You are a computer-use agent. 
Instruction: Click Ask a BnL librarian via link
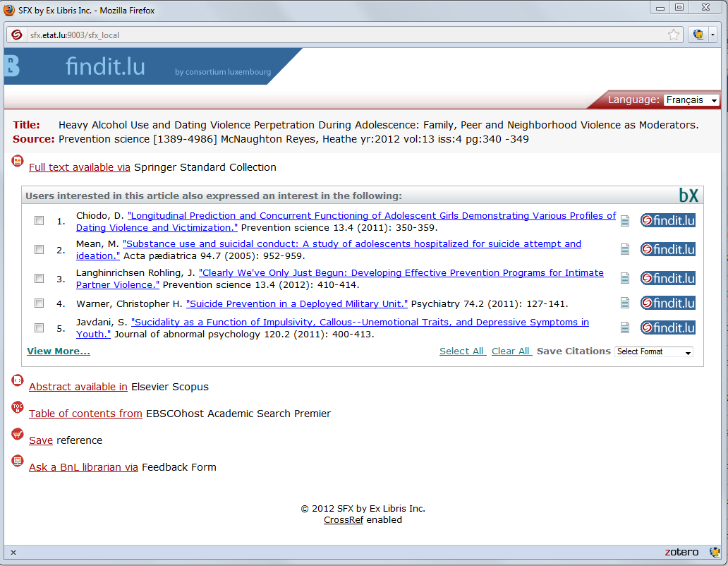(x=83, y=467)
